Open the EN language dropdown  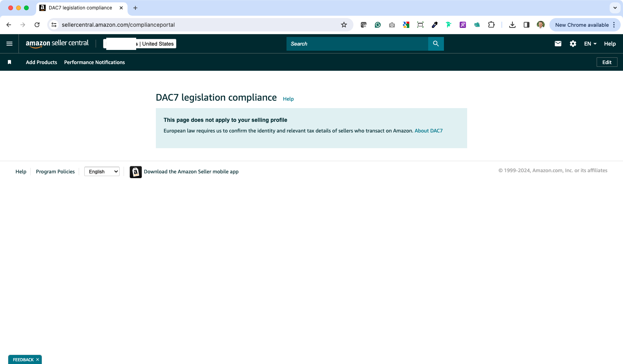point(590,44)
